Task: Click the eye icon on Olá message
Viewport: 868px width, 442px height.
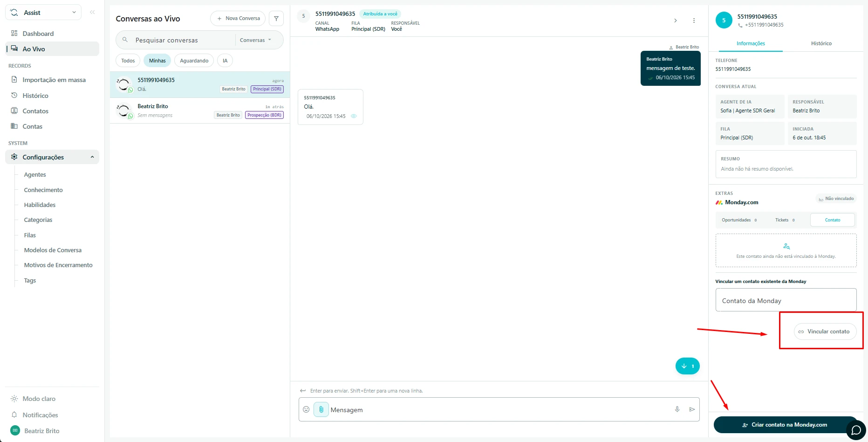Action: [x=354, y=116]
